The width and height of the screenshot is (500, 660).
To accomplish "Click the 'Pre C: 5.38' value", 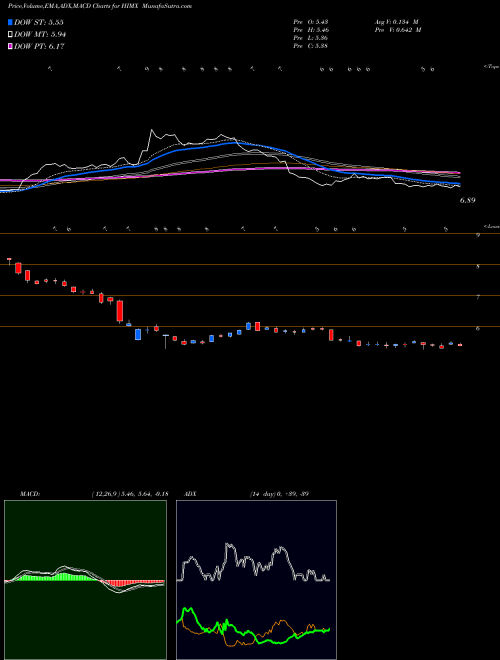I will (x=311, y=46).
